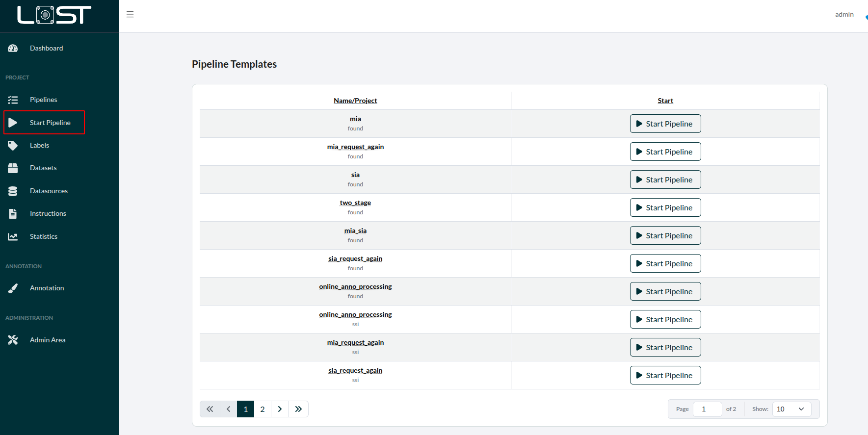Jump to last page of templates
868x435 pixels.
pos(298,409)
